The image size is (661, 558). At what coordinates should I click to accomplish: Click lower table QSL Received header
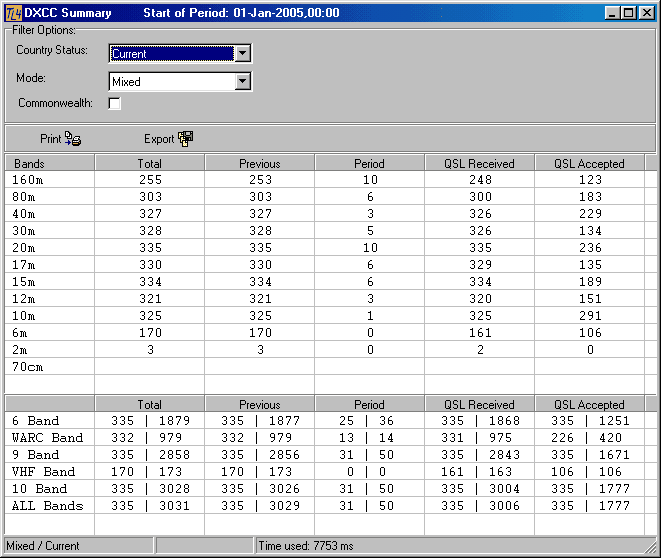coord(479,404)
